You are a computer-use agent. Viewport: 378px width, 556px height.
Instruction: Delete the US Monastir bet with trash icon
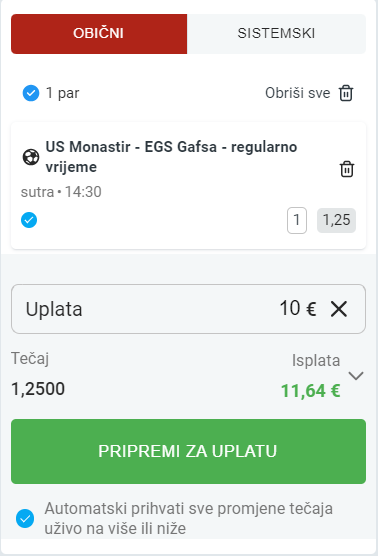347,169
